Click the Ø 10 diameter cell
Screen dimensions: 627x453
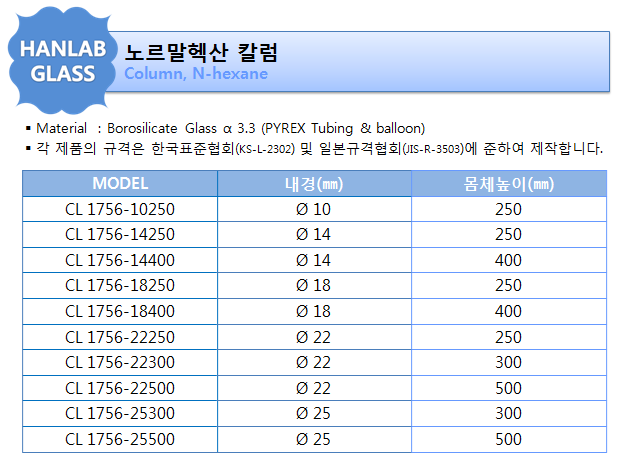314,209
